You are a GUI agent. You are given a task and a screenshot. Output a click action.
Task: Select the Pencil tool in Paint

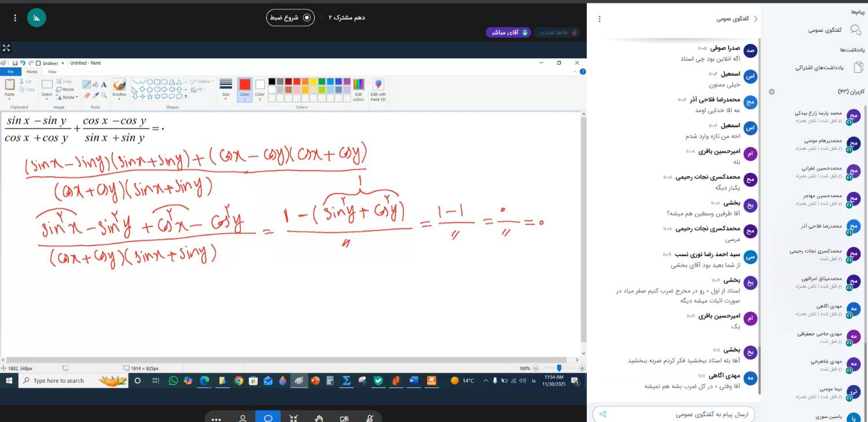click(x=87, y=84)
